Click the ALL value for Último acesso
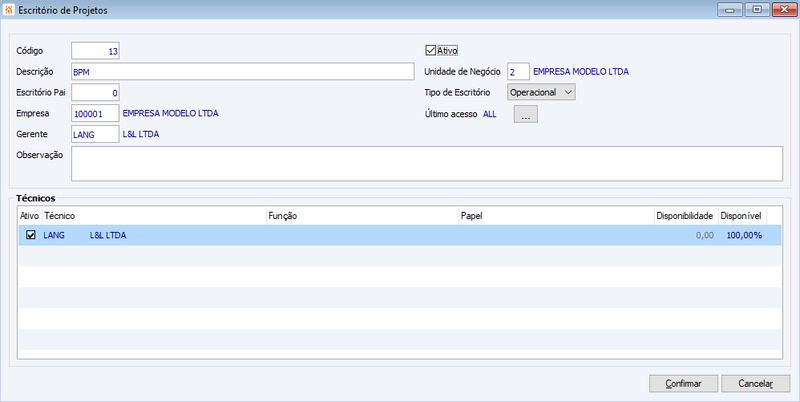 pyautogui.click(x=490, y=114)
